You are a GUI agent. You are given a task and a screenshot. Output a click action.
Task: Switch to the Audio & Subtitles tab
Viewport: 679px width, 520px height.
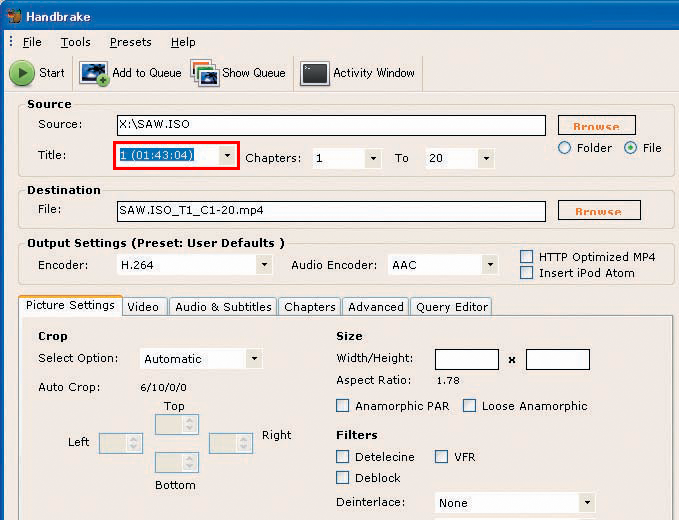tap(223, 307)
